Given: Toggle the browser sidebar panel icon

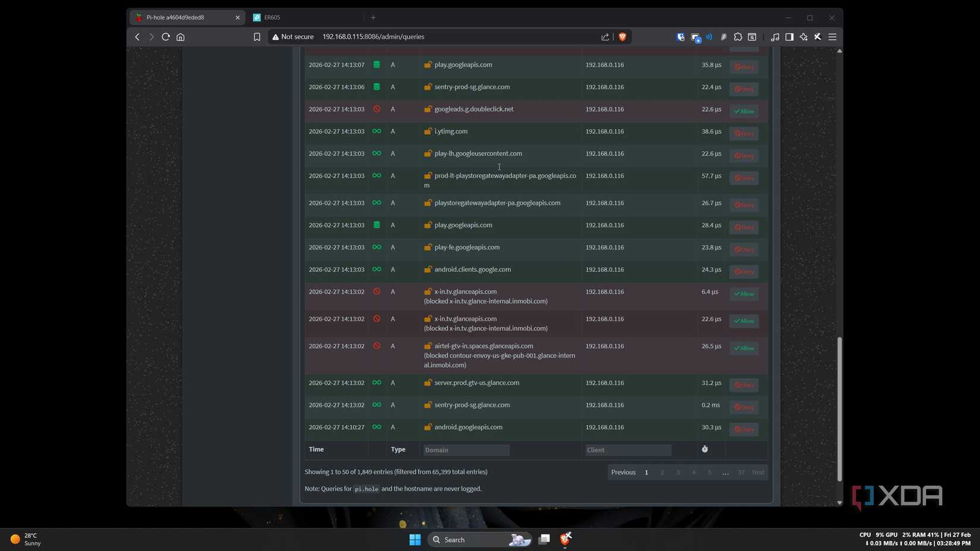Looking at the screenshot, I should (789, 37).
